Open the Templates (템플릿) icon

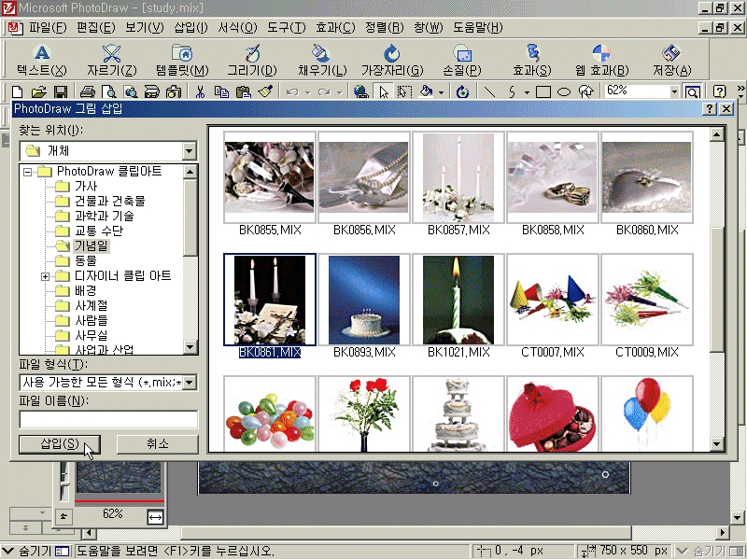pyautogui.click(x=182, y=54)
